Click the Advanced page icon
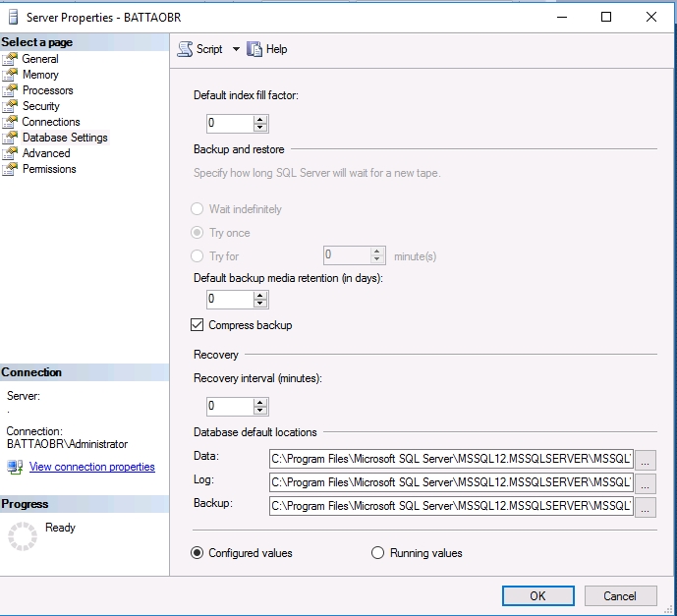 [x=10, y=153]
